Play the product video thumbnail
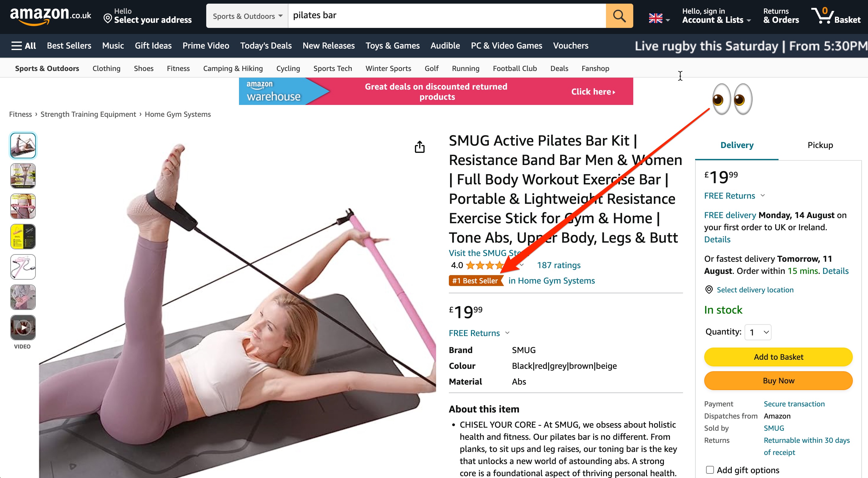868x478 pixels. point(23,327)
